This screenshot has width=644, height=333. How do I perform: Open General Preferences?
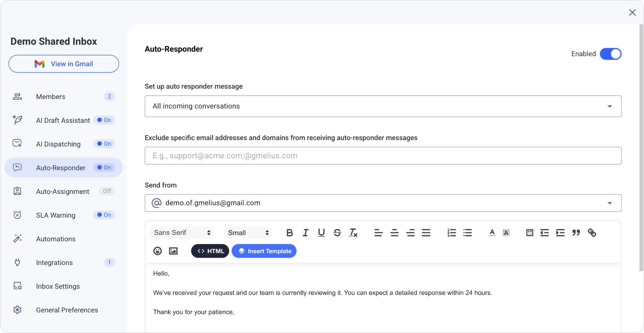click(64, 310)
